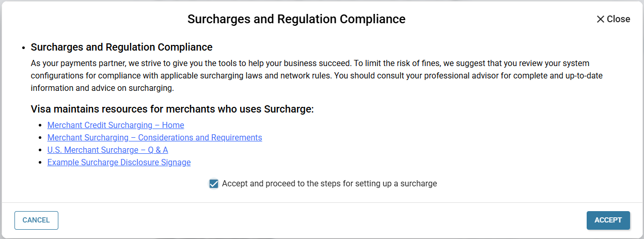644x239 pixels.
Task: Confirm with the ACCEPT button
Action: 608,220
